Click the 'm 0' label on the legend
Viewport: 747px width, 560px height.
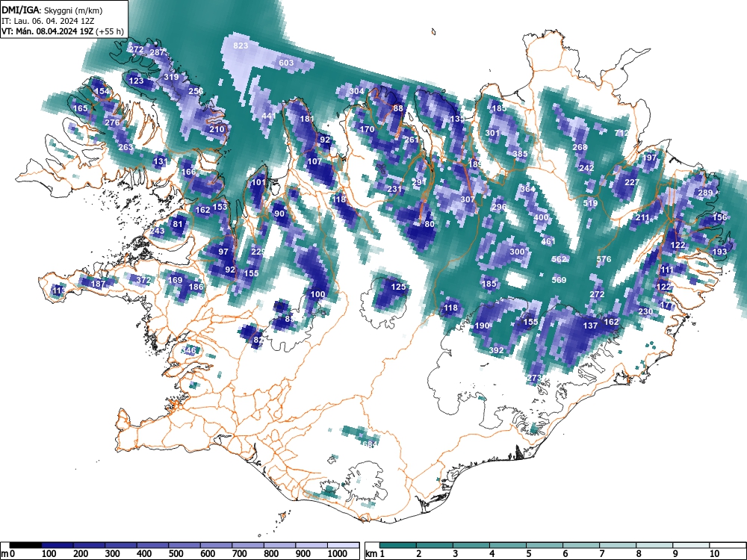click(x=8, y=554)
